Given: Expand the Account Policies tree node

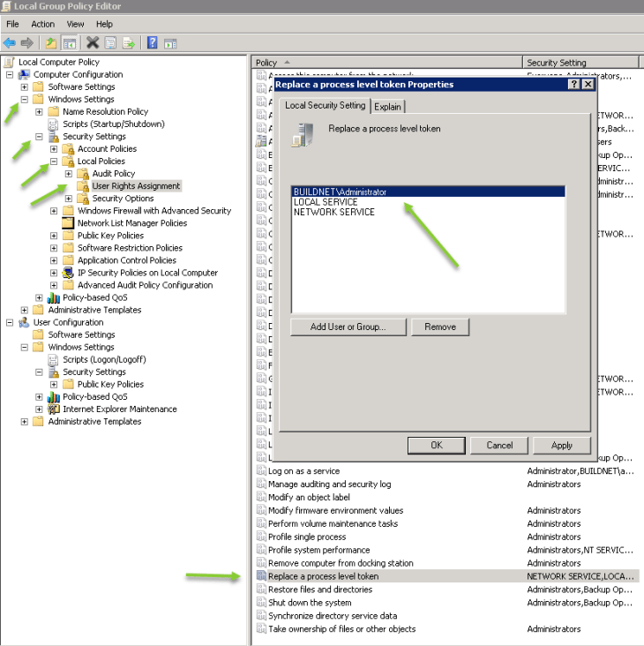Looking at the screenshot, I should [54, 149].
